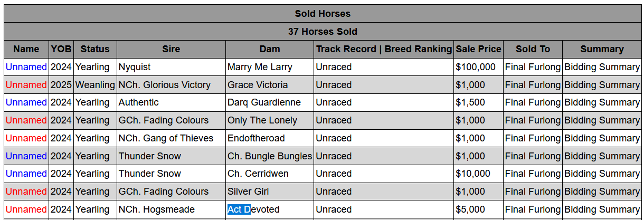
Task: Open the Unnamed weanling out of Grace Victoria
Action: [x=26, y=85]
